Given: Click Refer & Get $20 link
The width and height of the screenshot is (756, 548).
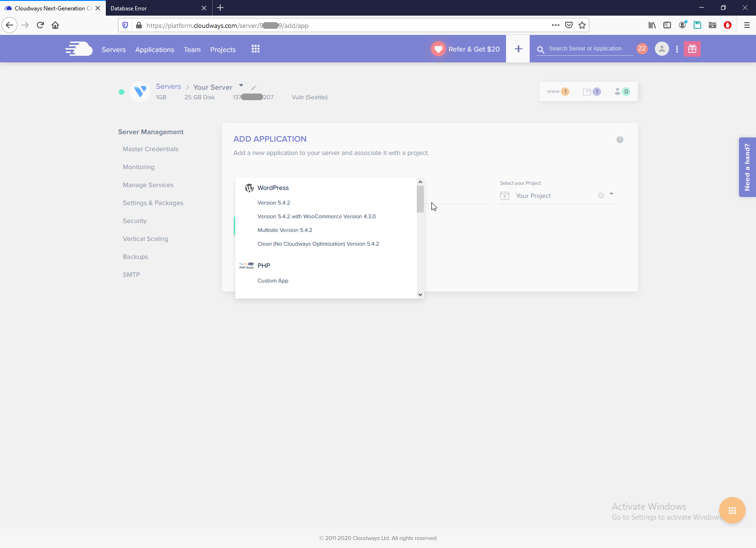Looking at the screenshot, I should pos(474,49).
